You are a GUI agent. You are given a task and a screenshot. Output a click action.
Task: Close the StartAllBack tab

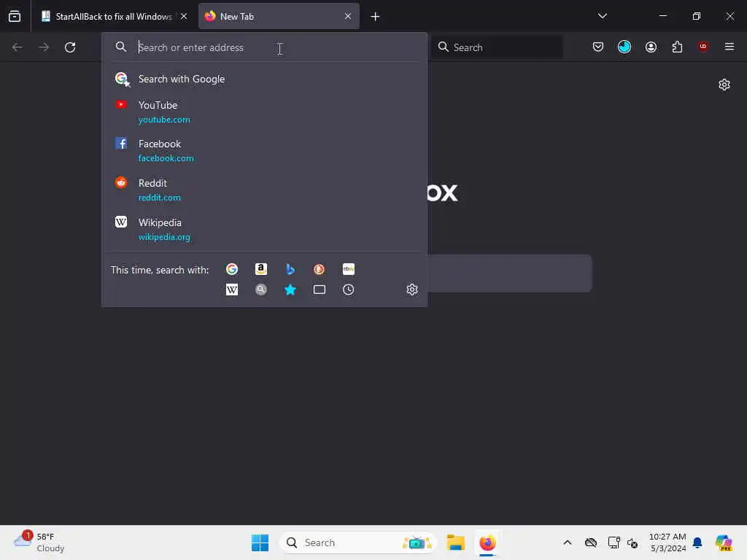click(x=183, y=17)
